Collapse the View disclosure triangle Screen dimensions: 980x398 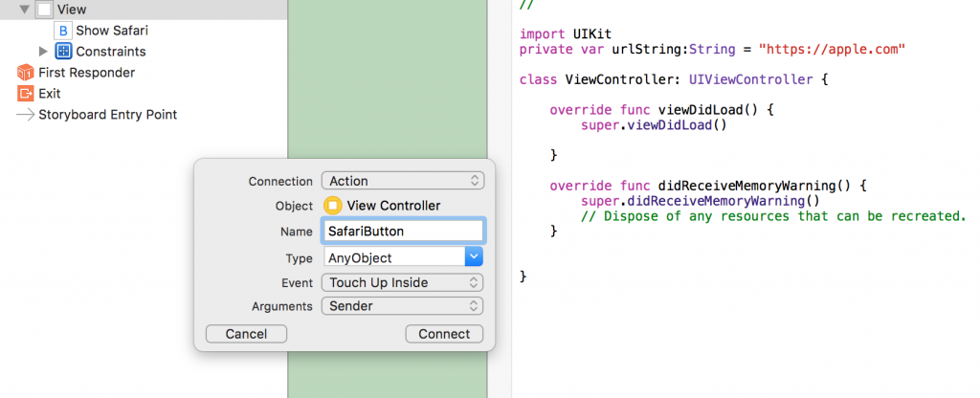click(x=25, y=10)
